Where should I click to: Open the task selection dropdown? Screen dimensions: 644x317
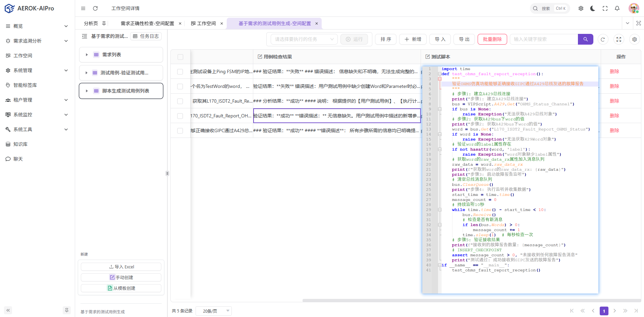pyautogui.click(x=304, y=39)
